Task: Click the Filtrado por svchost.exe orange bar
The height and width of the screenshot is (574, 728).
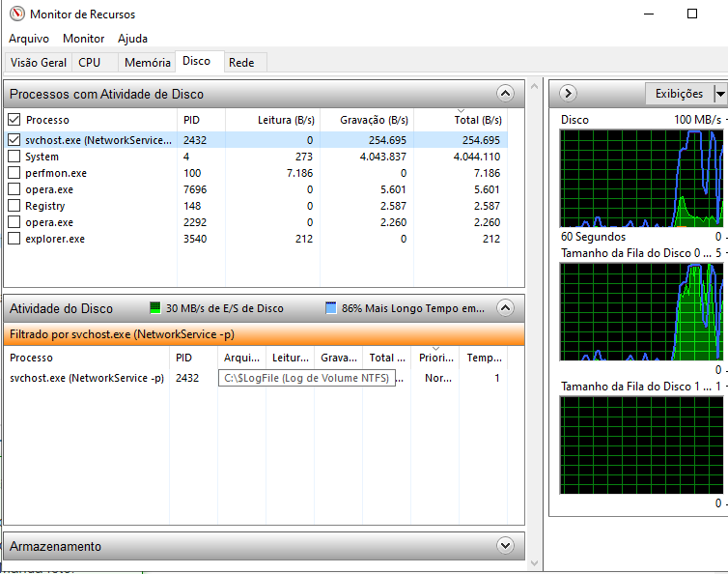Action: point(264,334)
